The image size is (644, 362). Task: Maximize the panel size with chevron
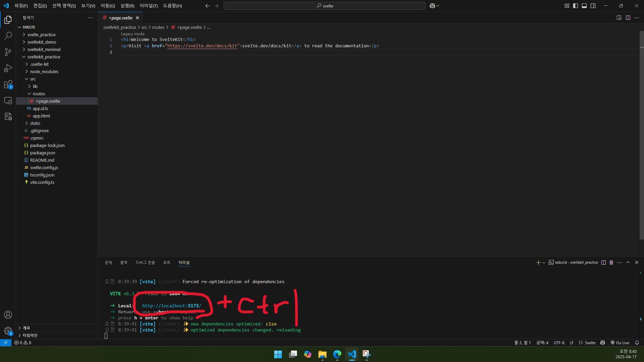coord(628,262)
